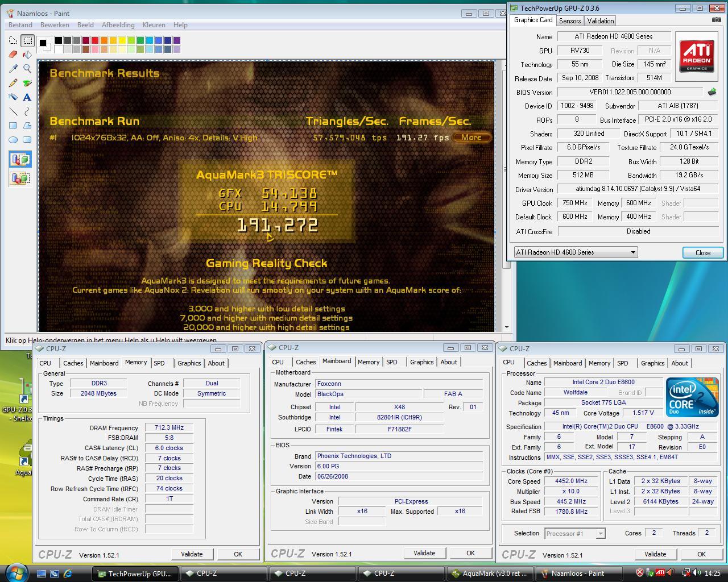Click the Close button in GPU-Z
The image size is (728, 582).
[x=702, y=253]
